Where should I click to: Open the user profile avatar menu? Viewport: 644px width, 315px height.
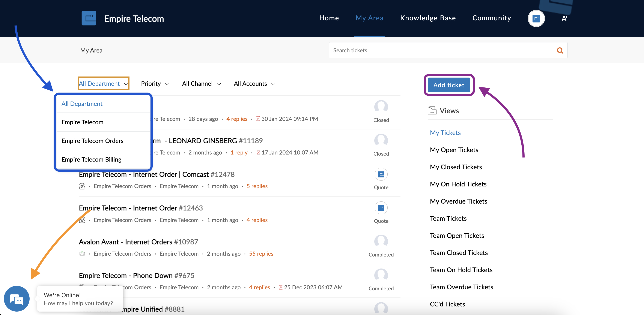[x=536, y=18]
